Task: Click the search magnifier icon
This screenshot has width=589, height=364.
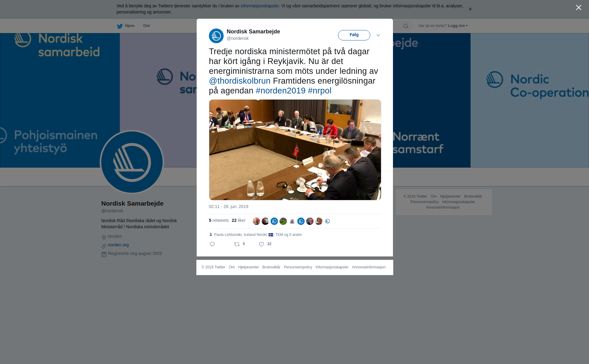Action: [x=406, y=26]
